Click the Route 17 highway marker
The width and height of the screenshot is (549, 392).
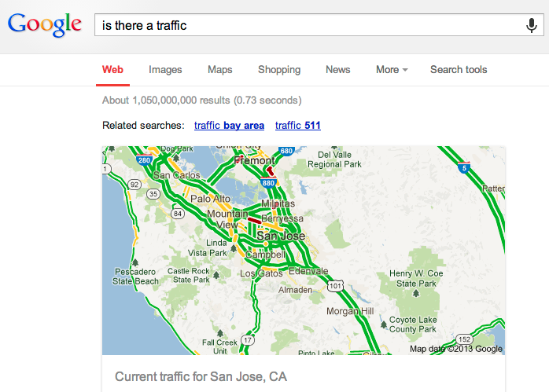click(x=248, y=340)
